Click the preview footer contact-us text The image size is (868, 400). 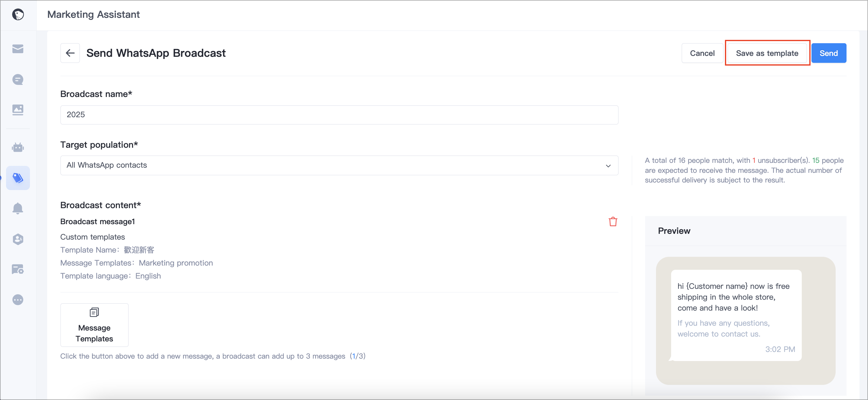pyautogui.click(x=724, y=328)
